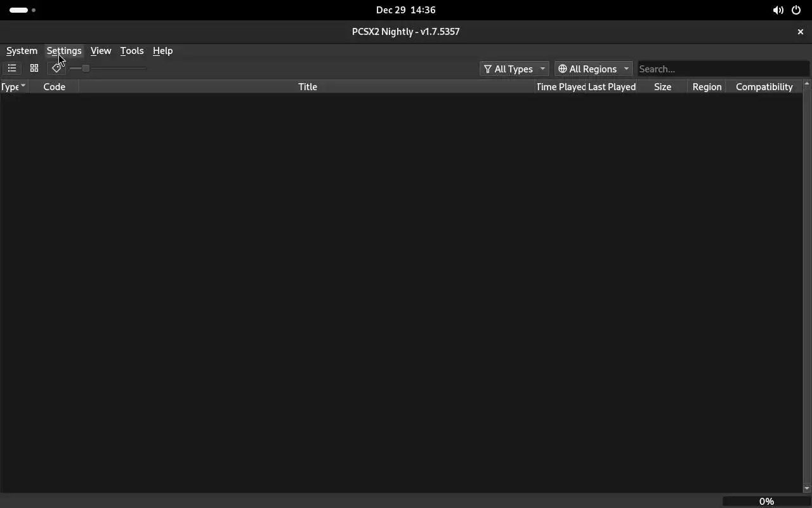
Task: Open the clock and calendar panel
Action: point(406,10)
